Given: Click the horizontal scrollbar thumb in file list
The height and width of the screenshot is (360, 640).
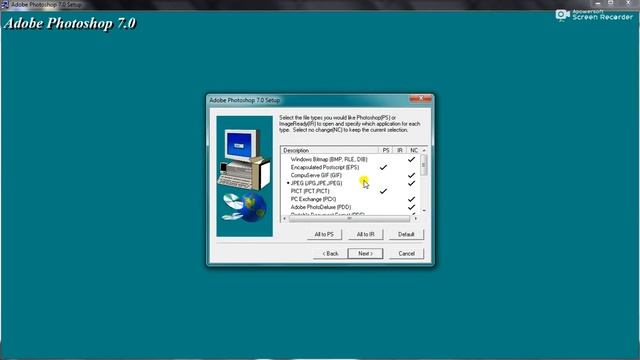Looking at the screenshot, I should click(x=349, y=219).
